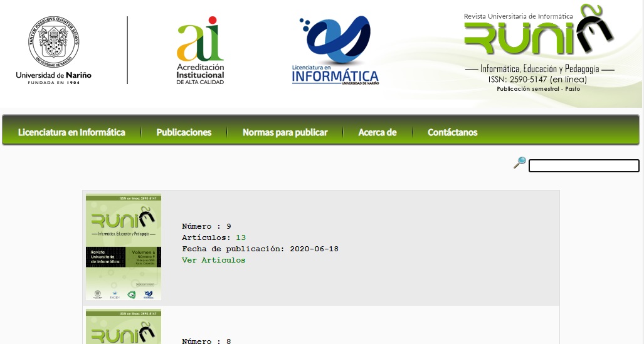Open the Contáctanos menu item

452,132
